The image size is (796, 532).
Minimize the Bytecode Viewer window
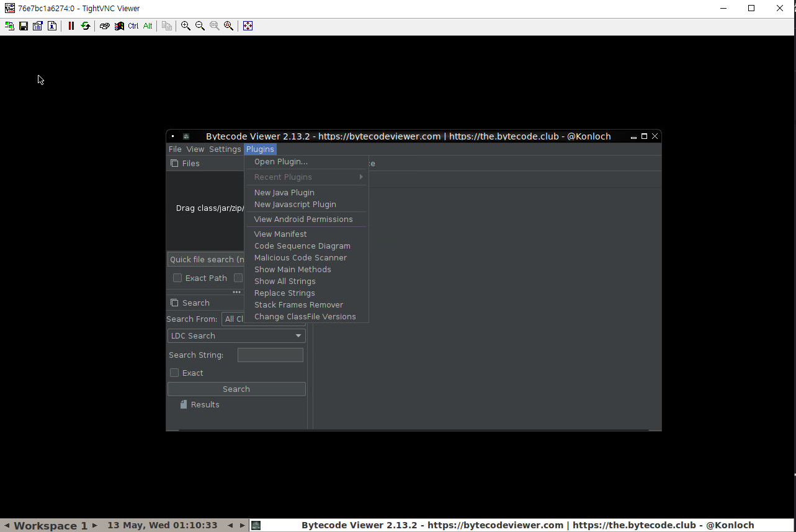(633, 136)
